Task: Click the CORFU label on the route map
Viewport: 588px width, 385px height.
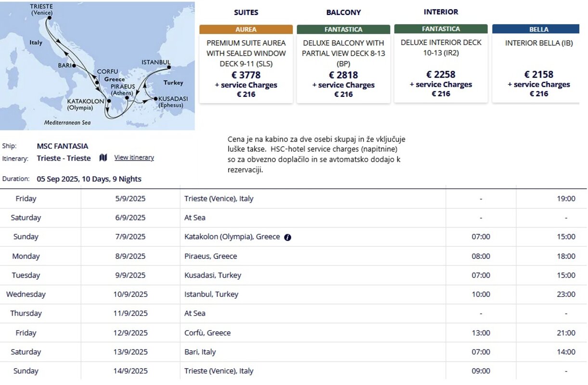Action: (107, 72)
